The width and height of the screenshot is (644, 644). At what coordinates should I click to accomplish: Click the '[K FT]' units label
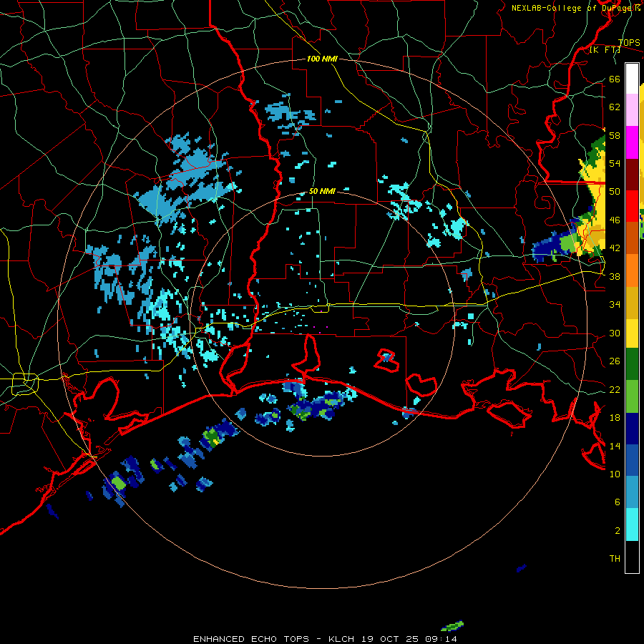pos(605,50)
